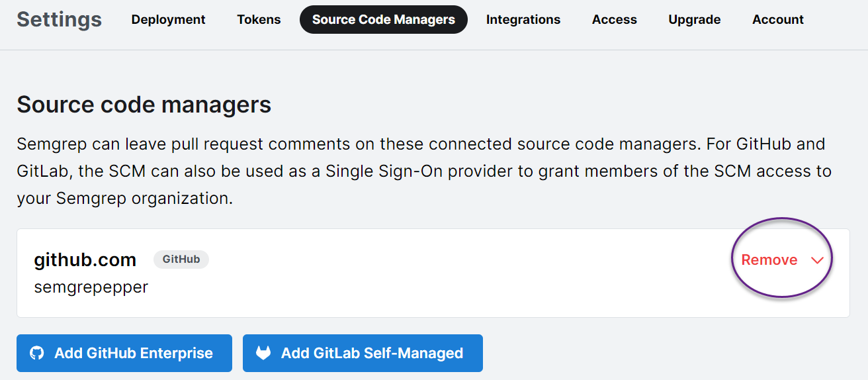Viewport: 868px width, 380px height.
Task: Navigate to the Account tab
Action: pyautogui.click(x=777, y=20)
